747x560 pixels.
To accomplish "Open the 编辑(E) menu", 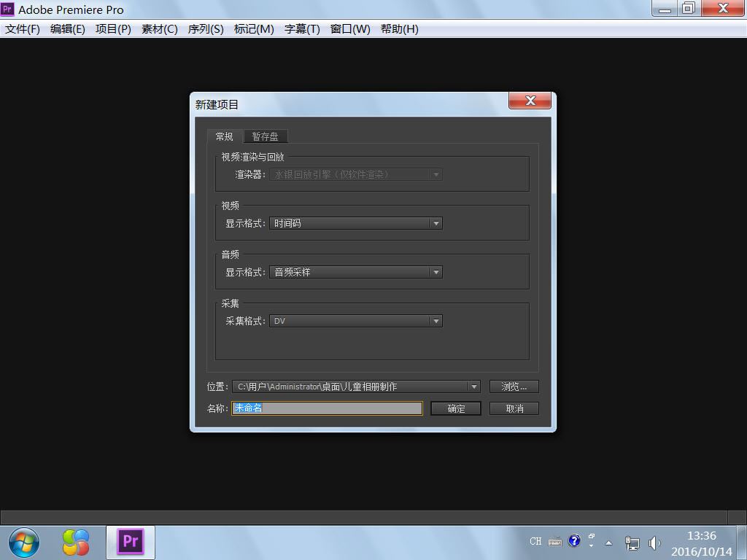I will (x=68, y=29).
